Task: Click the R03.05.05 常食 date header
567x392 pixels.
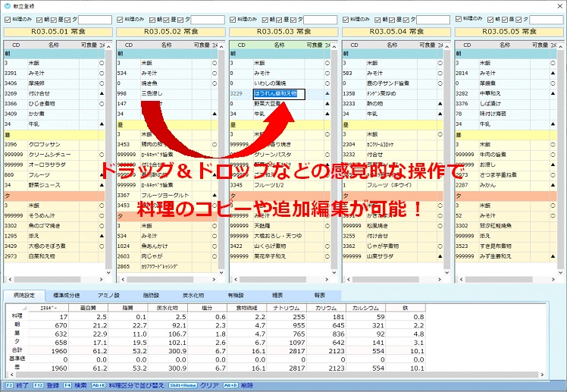Action: [509, 32]
